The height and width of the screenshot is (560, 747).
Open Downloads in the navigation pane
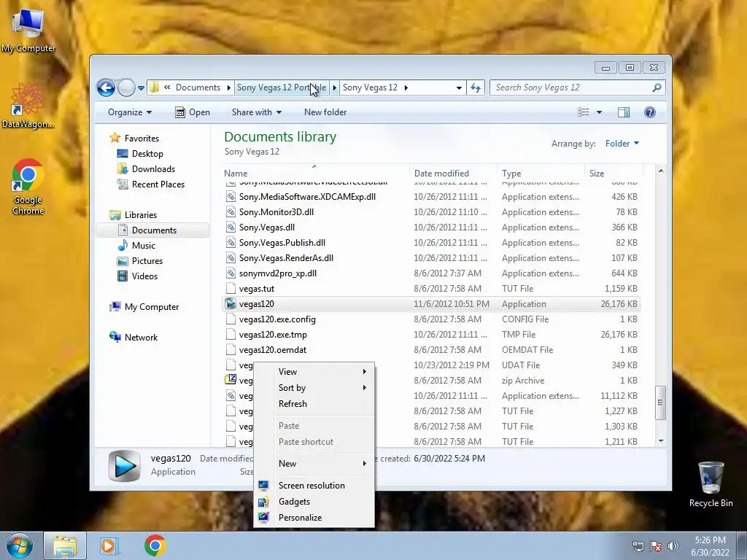(x=153, y=169)
